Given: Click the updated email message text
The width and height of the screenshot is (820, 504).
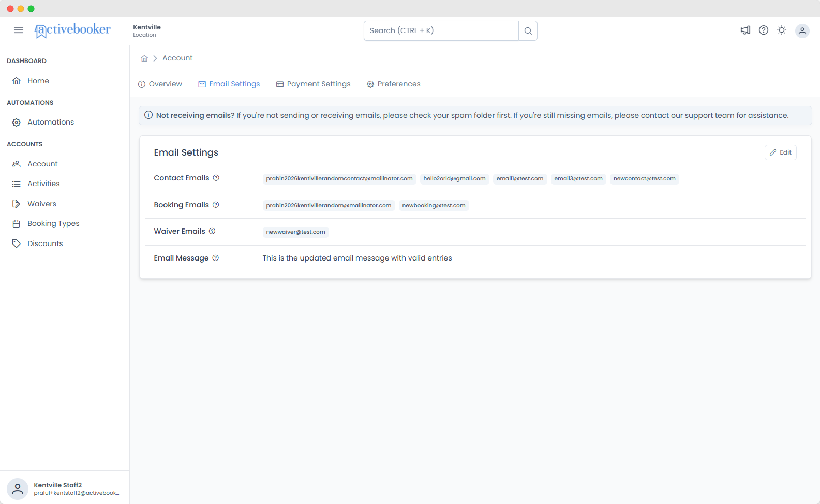Looking at the screenshot, I should pos(357,258).
